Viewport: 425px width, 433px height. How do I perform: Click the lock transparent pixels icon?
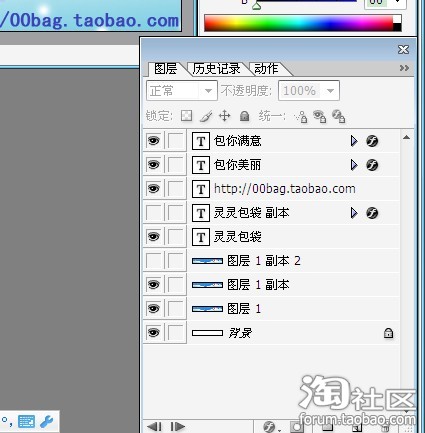coord(186,116)
